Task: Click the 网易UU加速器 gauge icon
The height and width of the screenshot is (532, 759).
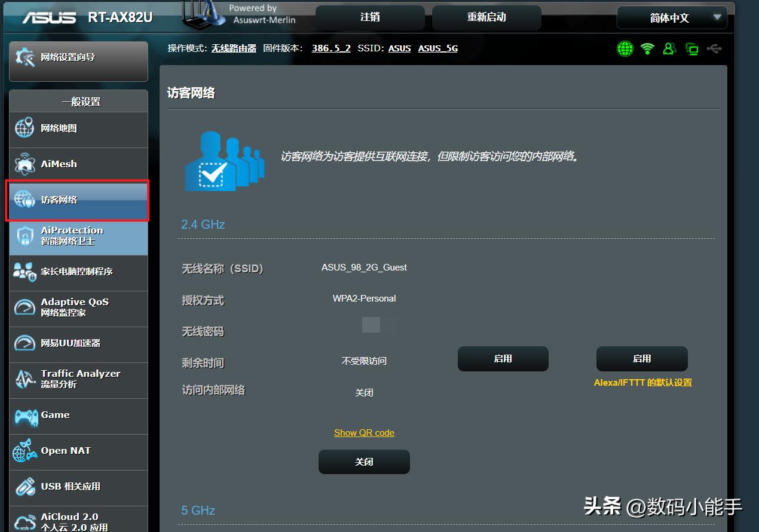Action: (x=25, y=343)
